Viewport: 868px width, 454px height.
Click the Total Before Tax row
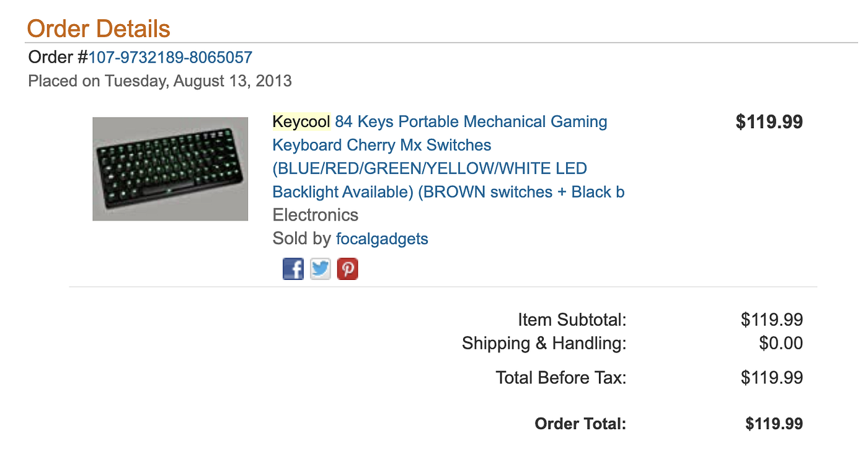coord(560,377)
